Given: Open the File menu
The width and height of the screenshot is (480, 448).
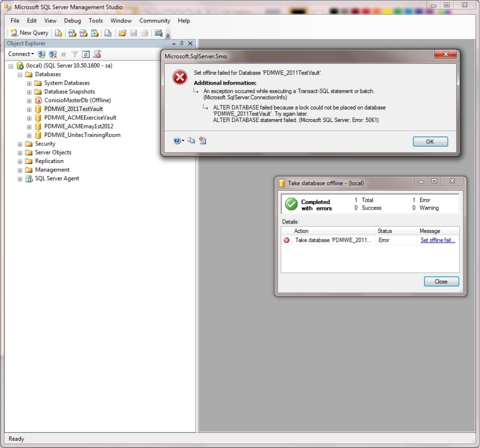Looking at the screenshot, I should pyautogui.click(x=15, y=20).
